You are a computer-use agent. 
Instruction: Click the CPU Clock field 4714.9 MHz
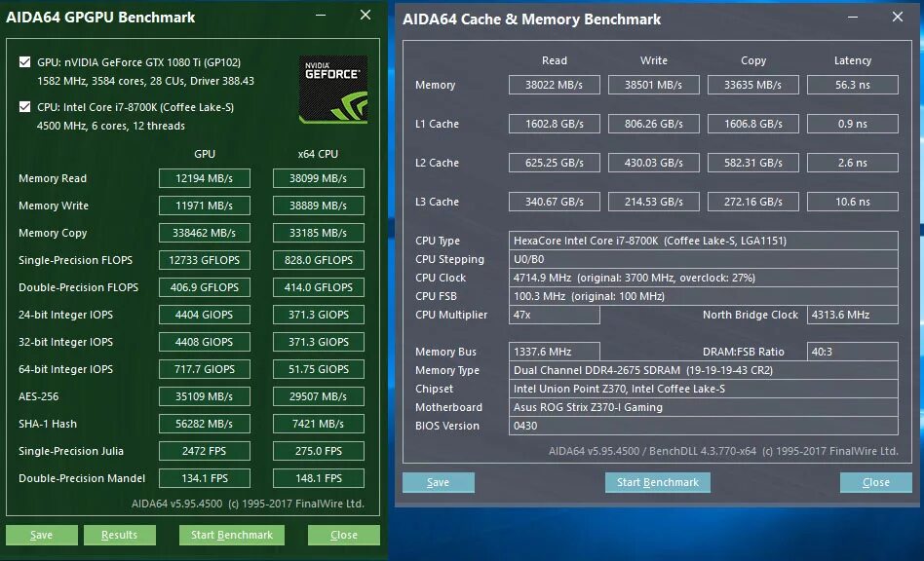point(704,278)
